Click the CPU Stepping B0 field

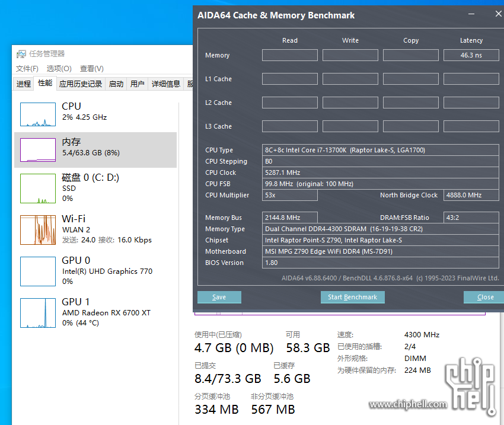coord(381,161)
